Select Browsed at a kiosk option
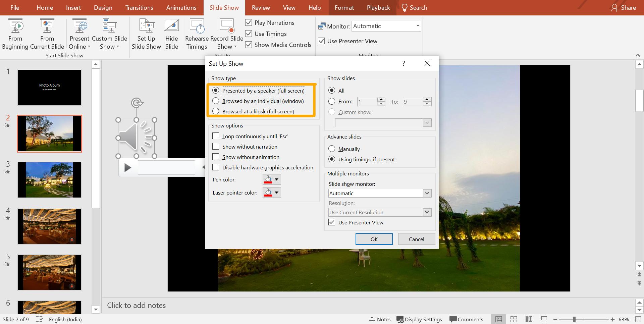 click(216, 111)
